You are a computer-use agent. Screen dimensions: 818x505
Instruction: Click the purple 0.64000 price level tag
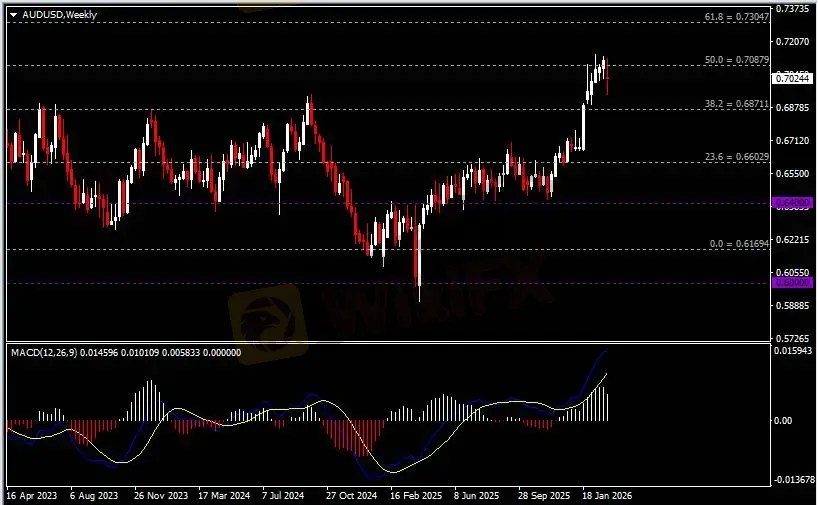(x=791, y=203)
